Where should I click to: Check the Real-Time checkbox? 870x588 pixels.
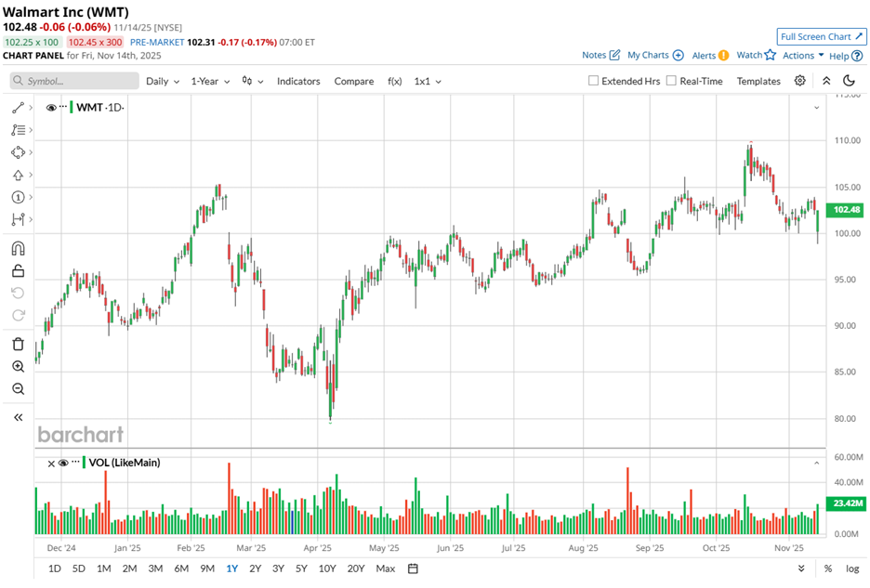click(672, 81)
